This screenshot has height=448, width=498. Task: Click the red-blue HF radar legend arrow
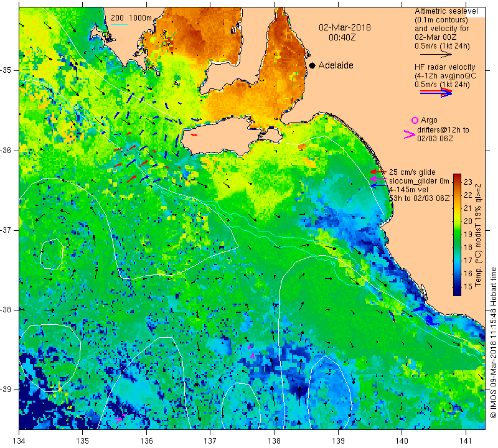(x=436, y=93)
